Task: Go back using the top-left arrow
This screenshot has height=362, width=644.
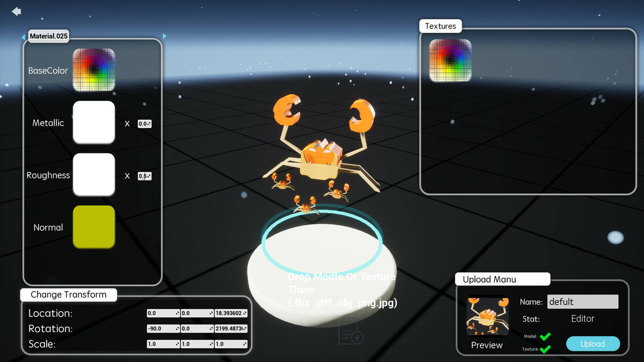Action: click(x=17, y=11)
